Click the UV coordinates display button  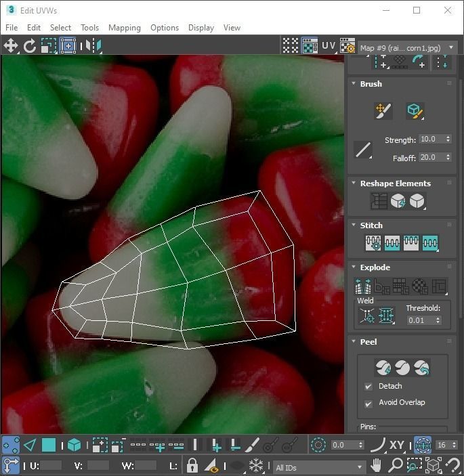pos(329,45)
